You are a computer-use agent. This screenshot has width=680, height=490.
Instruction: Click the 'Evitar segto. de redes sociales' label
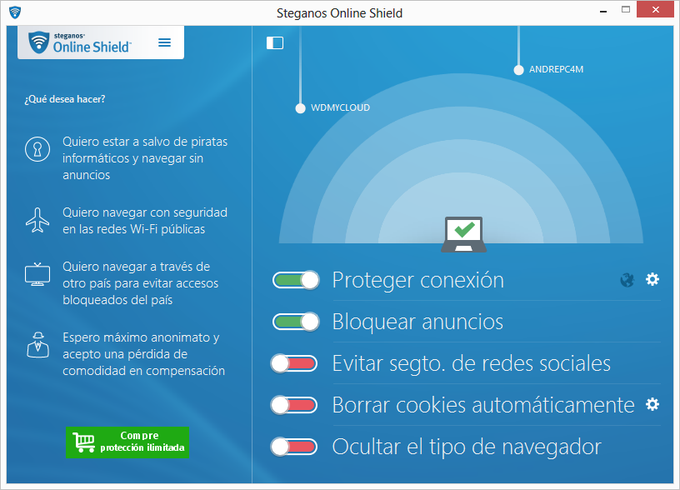(471, 363)
